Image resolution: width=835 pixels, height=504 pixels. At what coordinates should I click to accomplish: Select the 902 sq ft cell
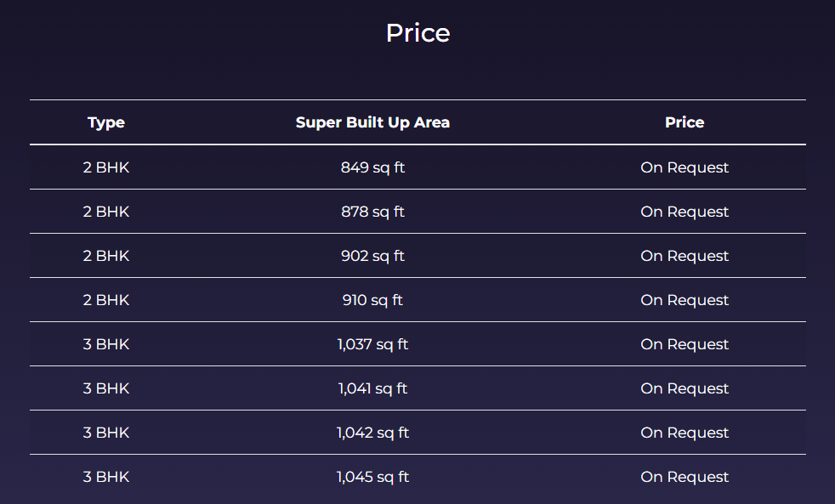click(372, 256)
